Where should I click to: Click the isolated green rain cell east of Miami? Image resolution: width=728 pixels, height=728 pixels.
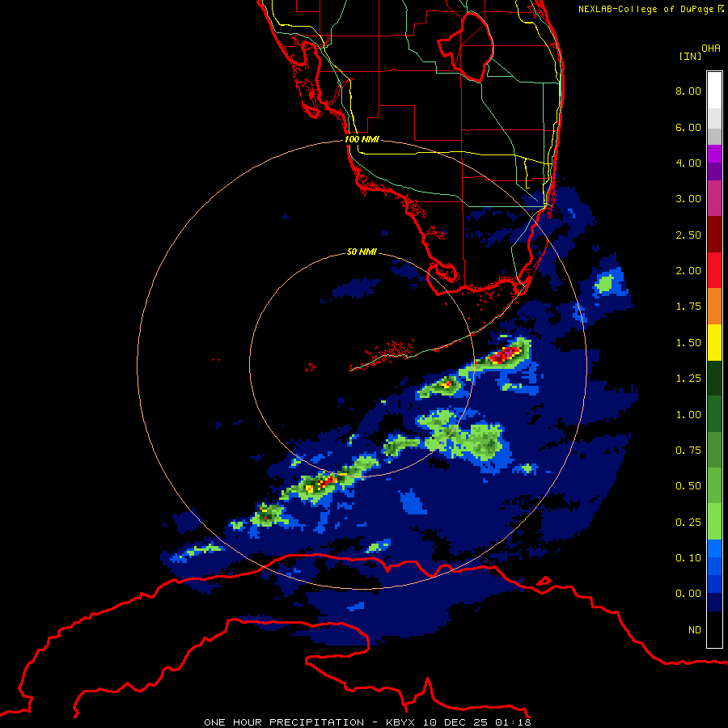pos(604,283)
